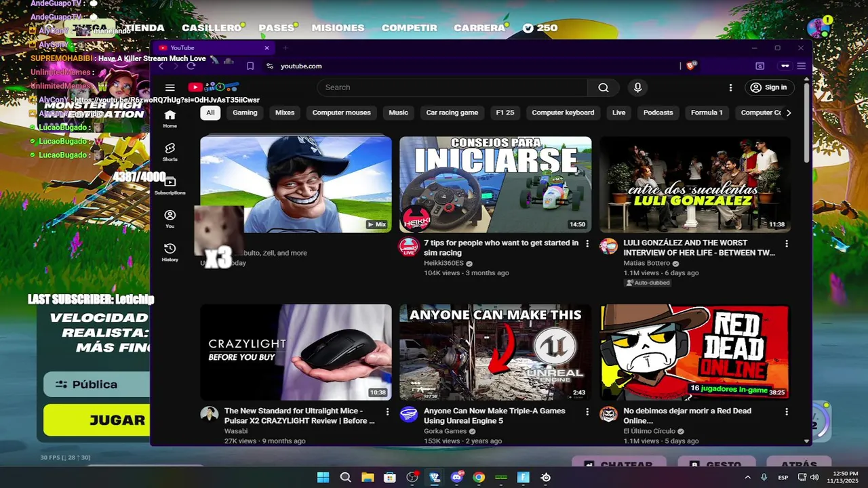Image resolution: width=868 pixels, height=488 pixels.
Task: Open CASILLERO tab in game menu
Action: point(212,28)
